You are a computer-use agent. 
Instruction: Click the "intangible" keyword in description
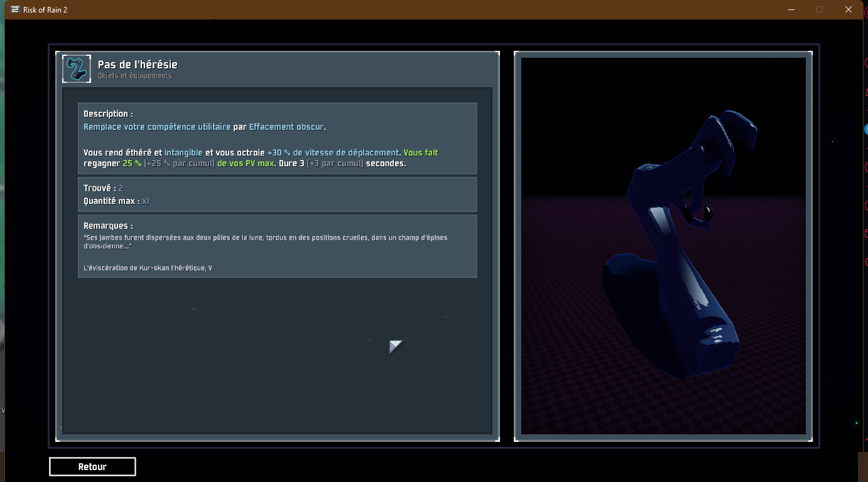[183, 153]
